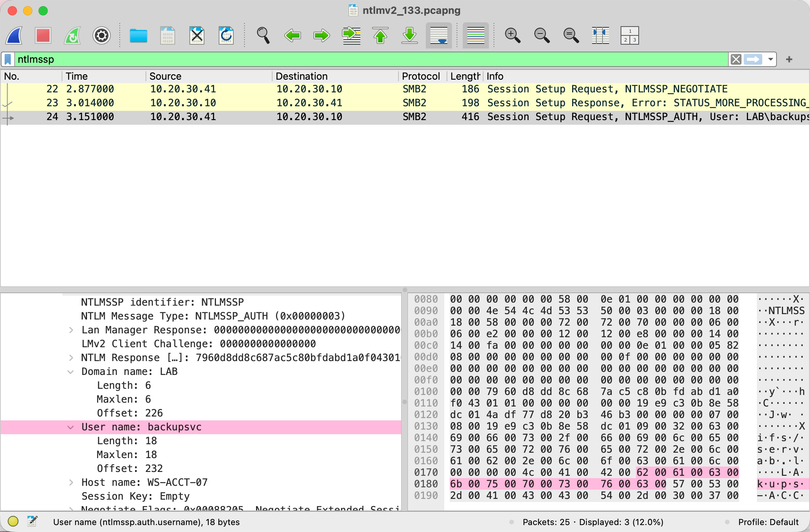
Task: Clear the ntlmssp display filter
Action: (736, 59)
